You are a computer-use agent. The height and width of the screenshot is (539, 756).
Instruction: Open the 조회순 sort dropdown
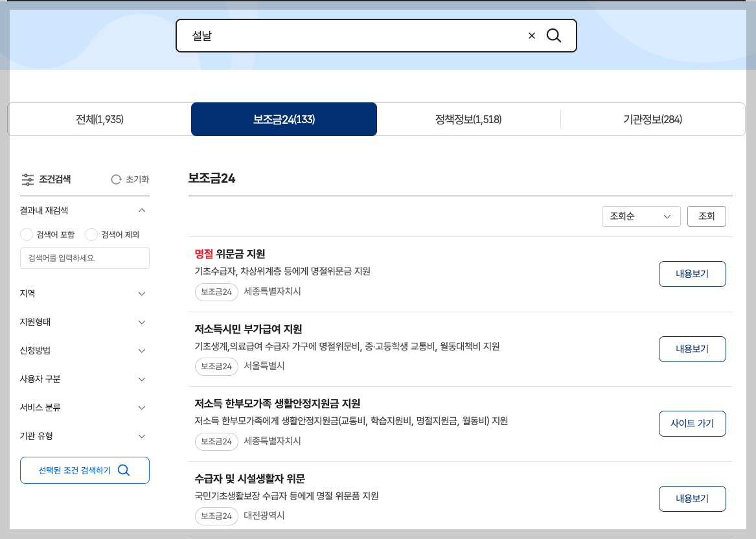pos(641,216)
